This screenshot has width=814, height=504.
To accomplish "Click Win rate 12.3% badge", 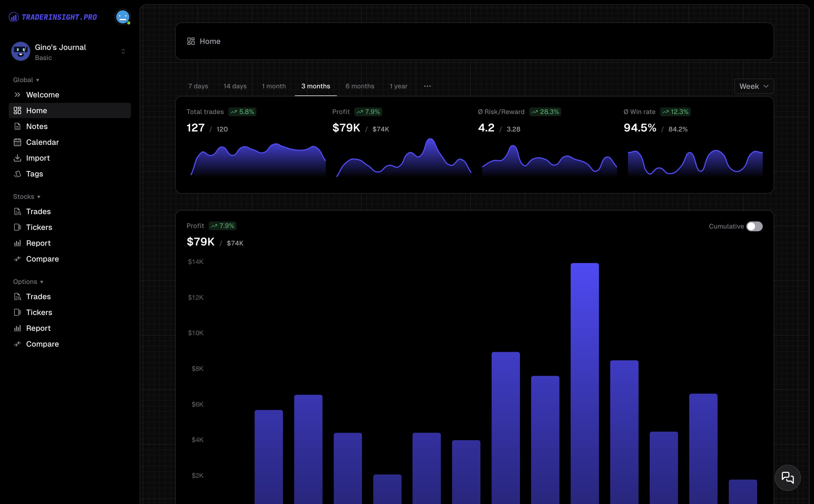I will click(675, 112).
